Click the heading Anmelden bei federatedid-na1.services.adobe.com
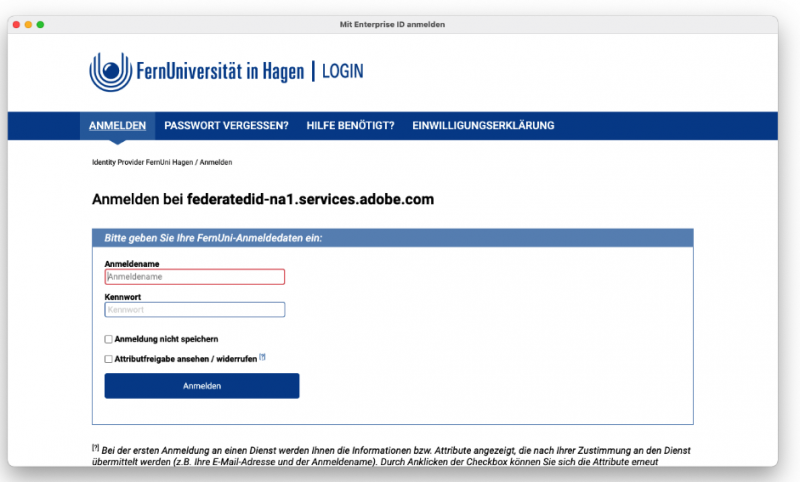This screenshot has width=800, height=482. click(263, 199)
